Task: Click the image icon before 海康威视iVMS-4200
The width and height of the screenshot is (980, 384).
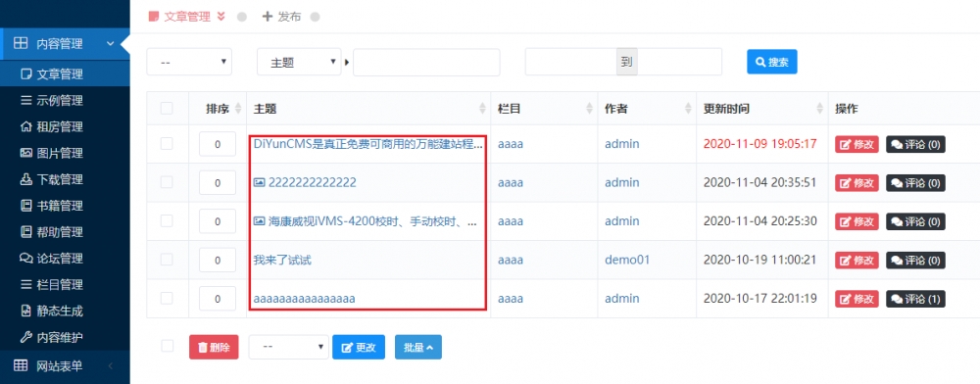Action: [260, 221]
